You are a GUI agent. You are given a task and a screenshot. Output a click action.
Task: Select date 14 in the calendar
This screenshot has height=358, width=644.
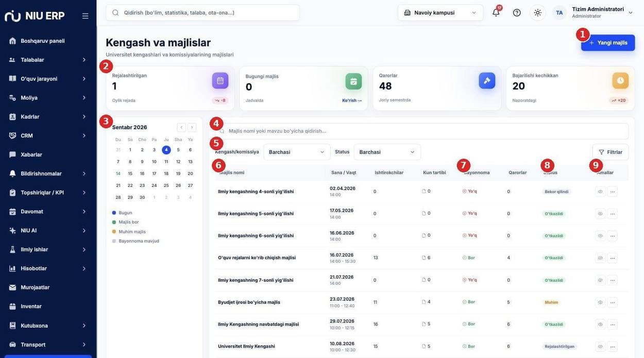[x=118, y=174]
